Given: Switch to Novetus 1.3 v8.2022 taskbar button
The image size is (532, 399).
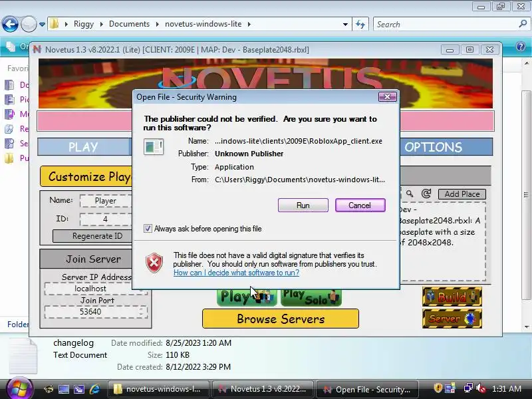Looking at the screenshot, I should point(263,389).
